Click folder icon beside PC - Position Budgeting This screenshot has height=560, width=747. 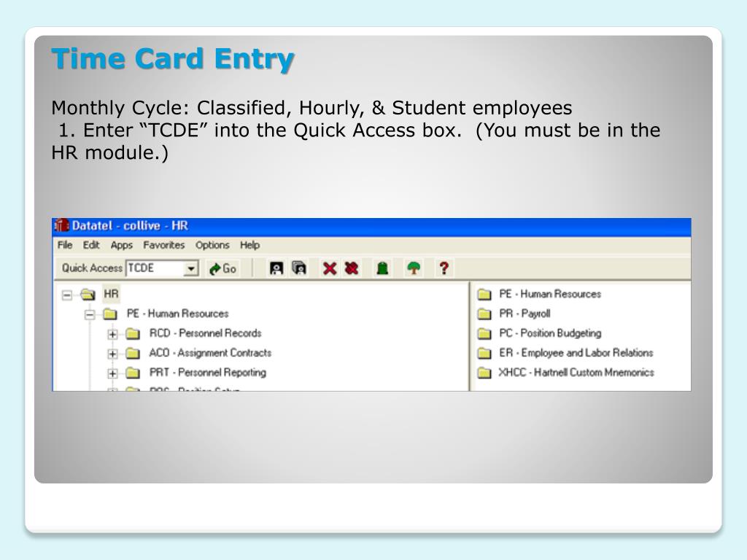[484, 333]
